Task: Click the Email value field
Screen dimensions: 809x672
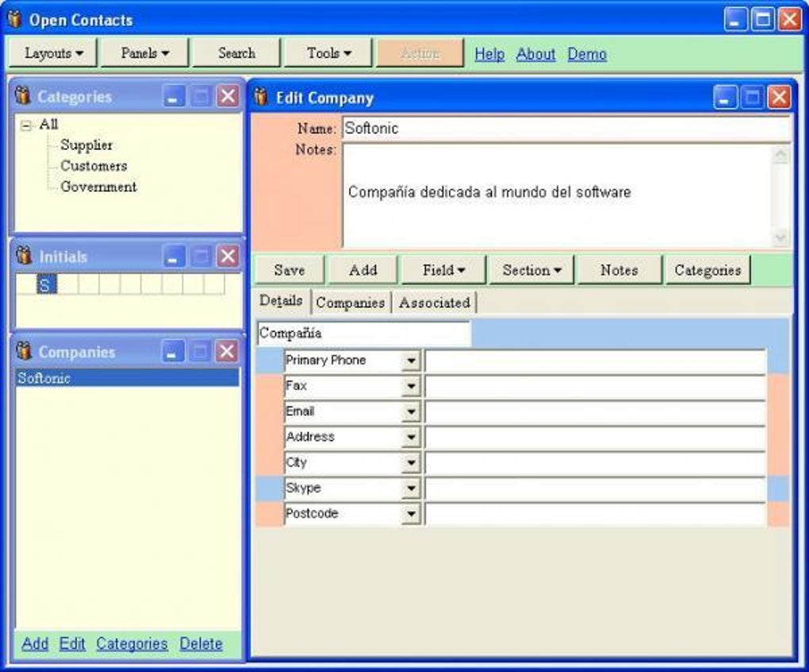Action: point(596,412)
